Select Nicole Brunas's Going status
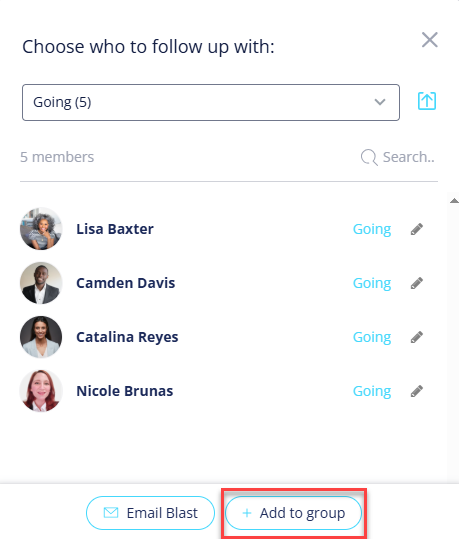 click(372, 391)
